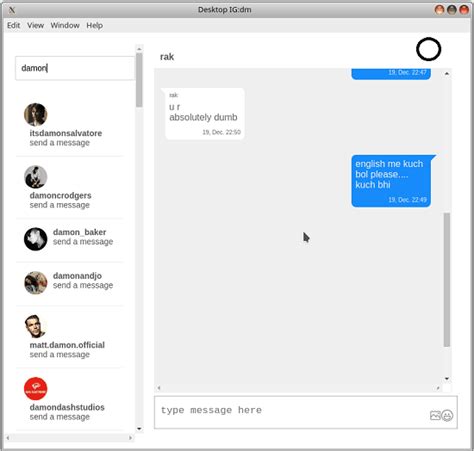Click the chat vertical scrollbar thumb
Screen dimensions: 474x451
[x=447, y=280]
